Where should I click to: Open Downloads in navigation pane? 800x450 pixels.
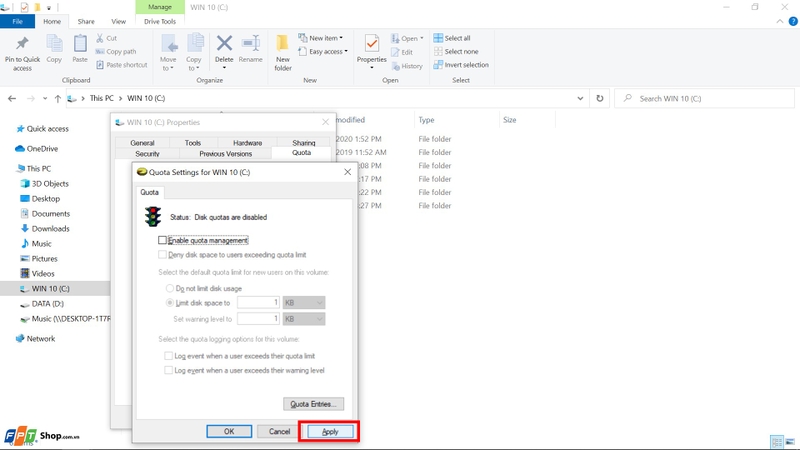point(50,229)
